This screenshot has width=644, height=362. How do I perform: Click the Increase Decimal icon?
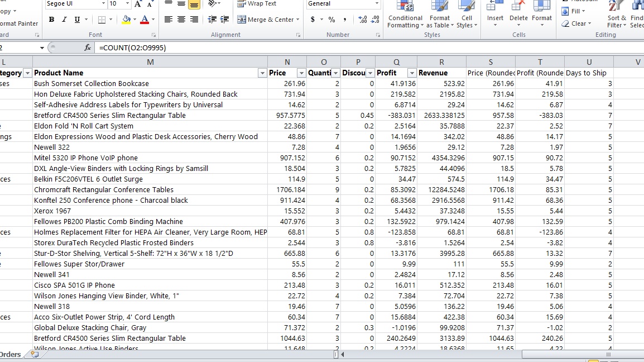363,20
